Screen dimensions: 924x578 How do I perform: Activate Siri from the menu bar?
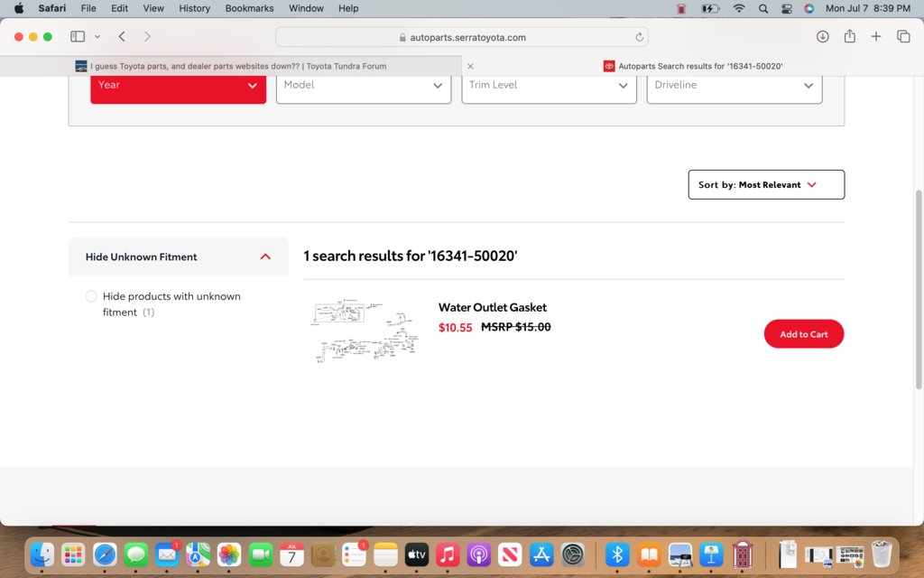[x=809, y=8]
